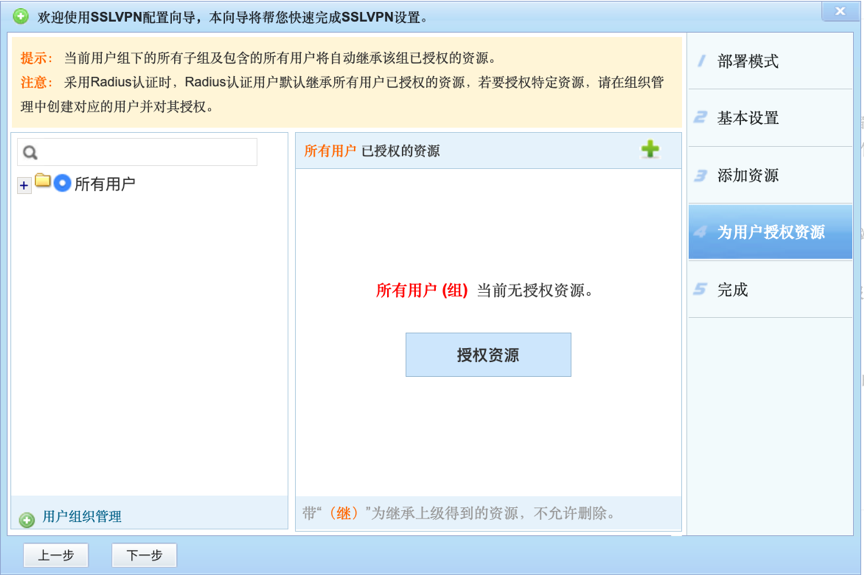Go to step 2 基本设置
The width and height of the screenshot is (864, 575).
(770, 118)
